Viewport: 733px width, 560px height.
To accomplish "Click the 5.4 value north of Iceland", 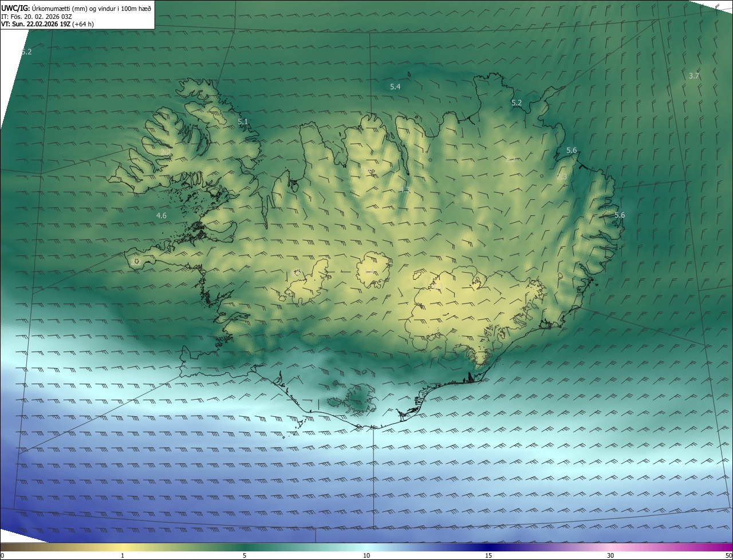I will pos(395,86).
